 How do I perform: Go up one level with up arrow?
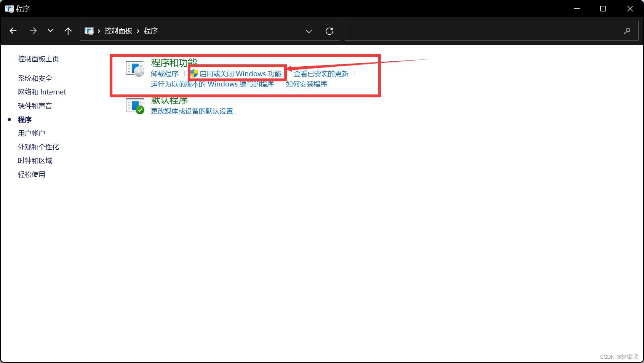[68, 31]
